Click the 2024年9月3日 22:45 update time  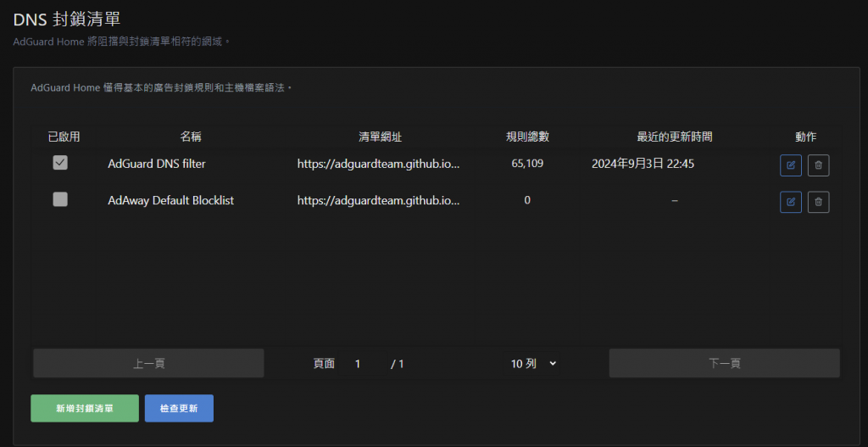(x=643, y=164)
